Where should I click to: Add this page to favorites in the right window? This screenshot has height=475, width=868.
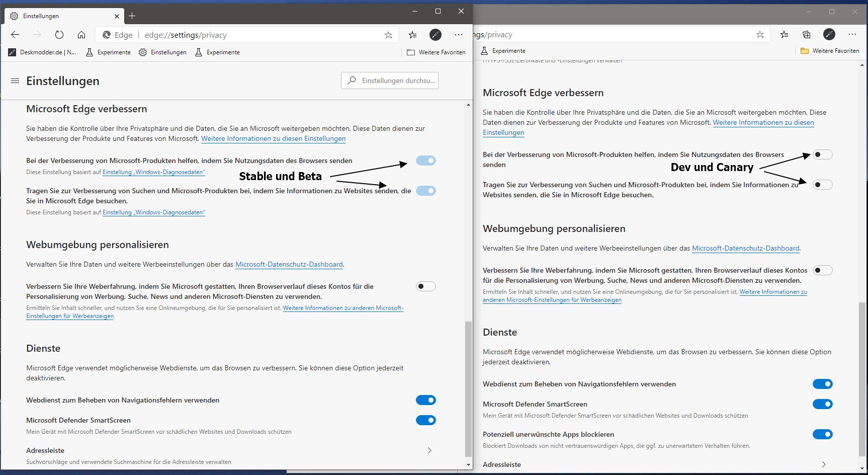(760, 34)
